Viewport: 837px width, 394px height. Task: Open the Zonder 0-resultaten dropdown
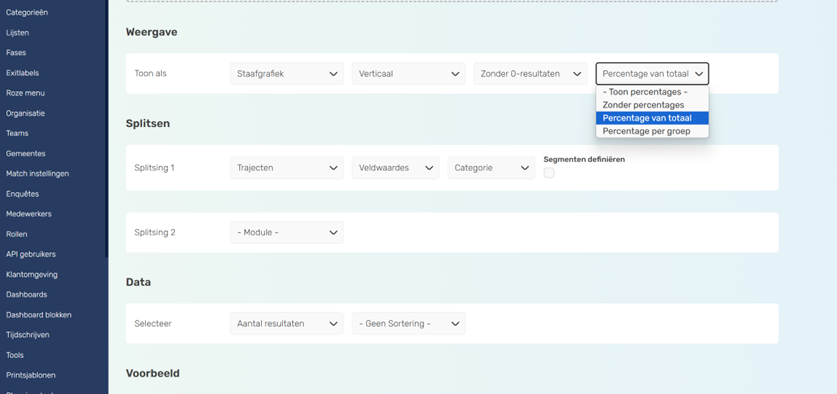[530, 74]
